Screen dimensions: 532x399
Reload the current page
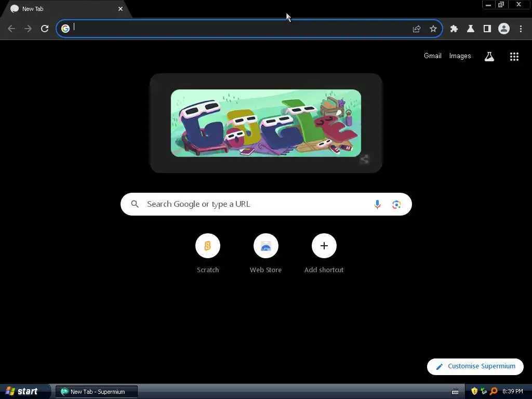click(45, 29)
